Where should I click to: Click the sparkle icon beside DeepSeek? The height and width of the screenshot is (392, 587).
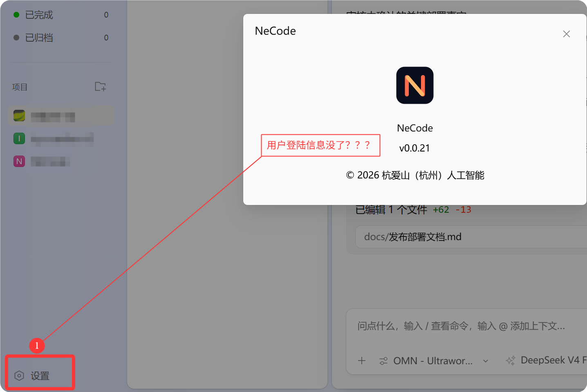[511, 360]
